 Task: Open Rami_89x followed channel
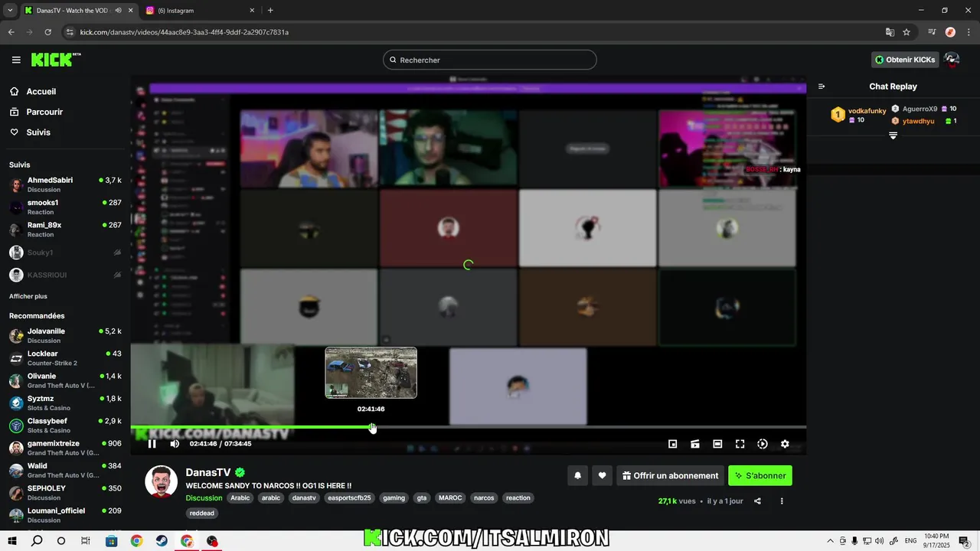coord(65,230)
